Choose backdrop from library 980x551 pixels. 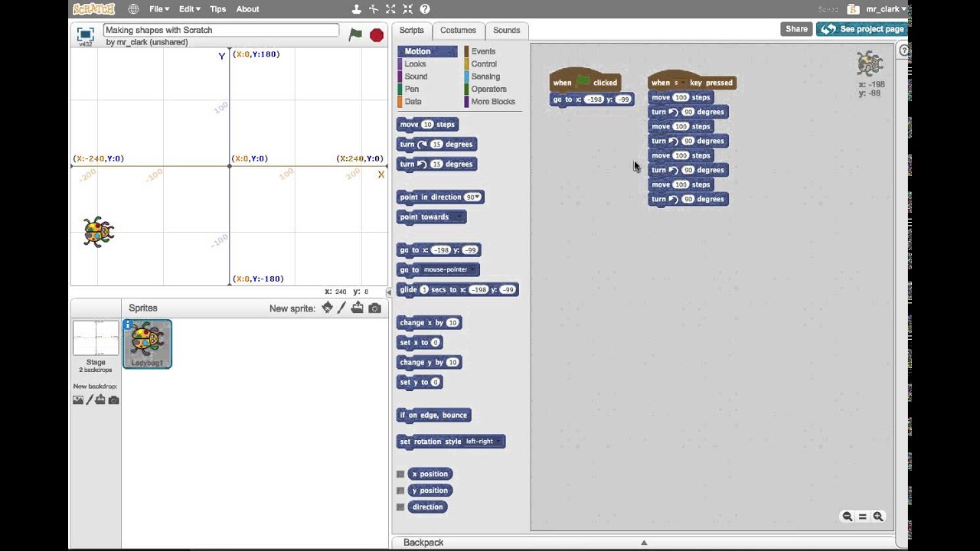point(77,399)
